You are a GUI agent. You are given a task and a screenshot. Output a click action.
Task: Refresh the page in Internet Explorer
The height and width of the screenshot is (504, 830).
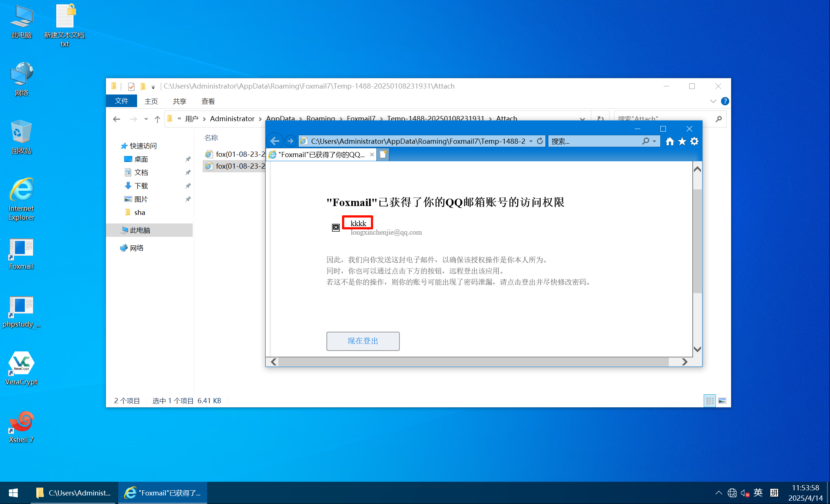point(540,141)
